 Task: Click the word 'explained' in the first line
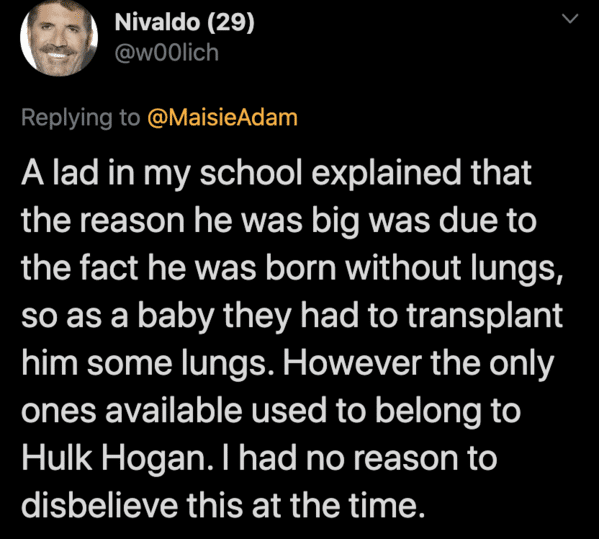(x=386, y=174)
